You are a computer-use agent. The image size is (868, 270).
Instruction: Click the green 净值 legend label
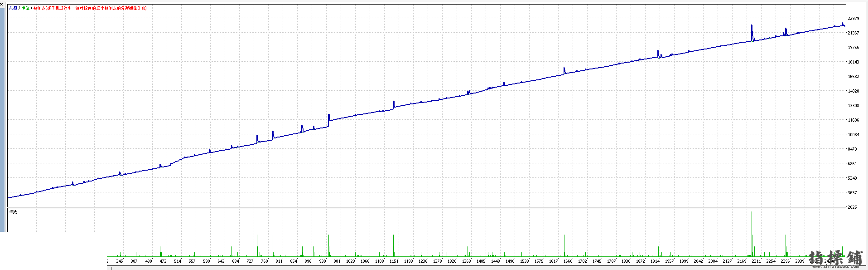[x=25, y=8]
